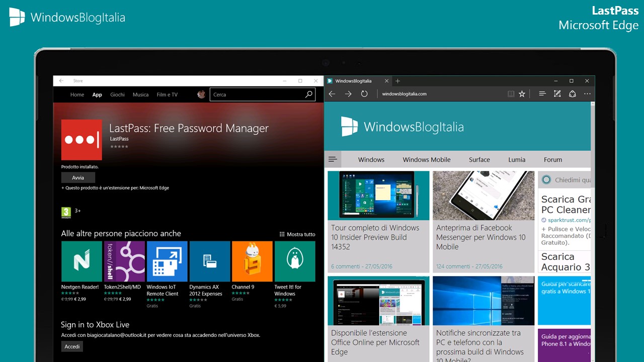Open the LastPass red app logo
The height and width of the screenshot is (362, 644).
click(x=82, y=140)
